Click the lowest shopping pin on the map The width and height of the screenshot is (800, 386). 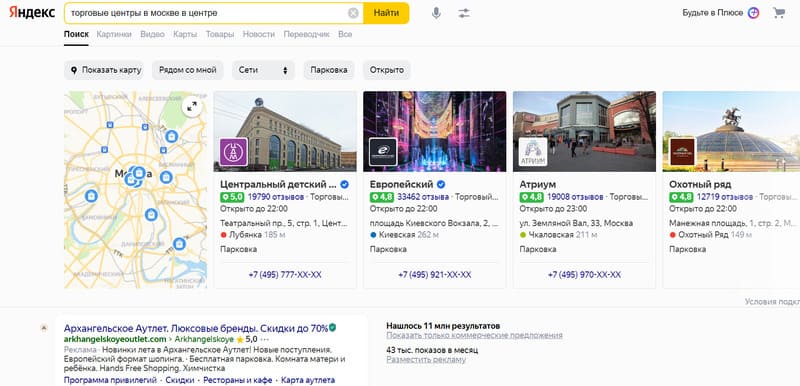pyautogui.click(x=179, y=244)
